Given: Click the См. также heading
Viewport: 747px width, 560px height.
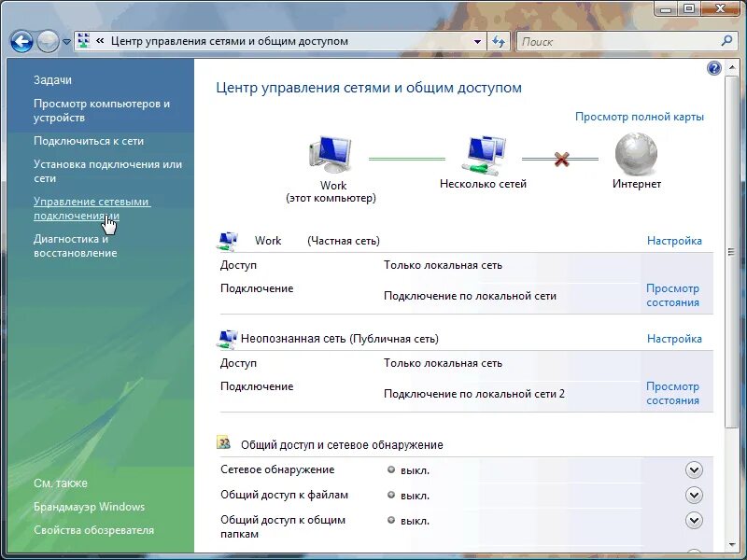Looking at the screenshot, I should pyautogui.click(x=61, y=483).
